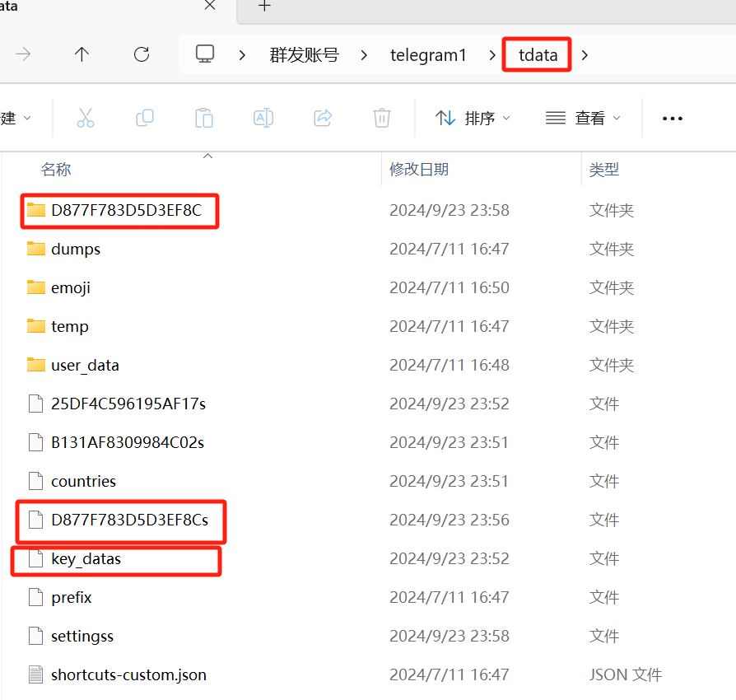
Task: Select the shortcuts-custom.json file
Action: (x=128, y=675)
